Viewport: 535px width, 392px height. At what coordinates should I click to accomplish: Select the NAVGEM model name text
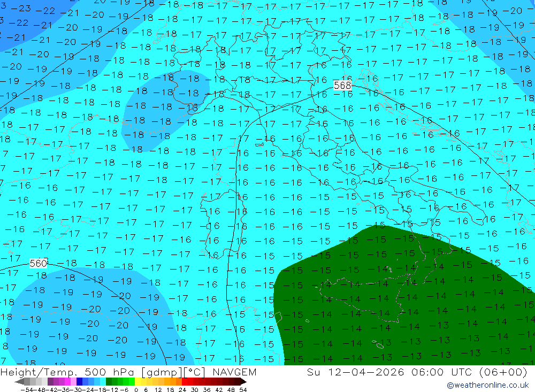(234, 372)
